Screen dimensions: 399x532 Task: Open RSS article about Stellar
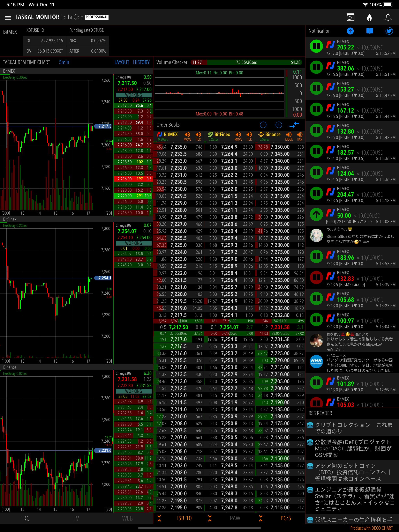pyautogui.click(x=352, y=499)
